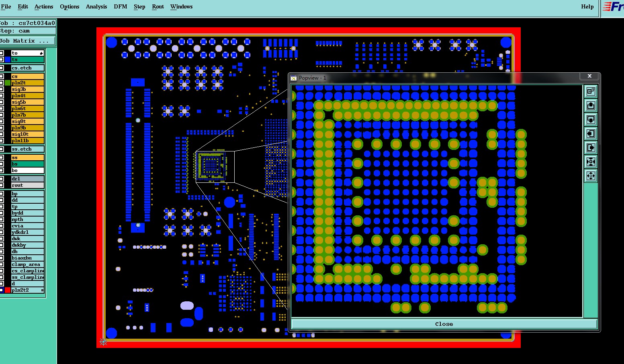624x364 pixels.
Task: Click the Popview window X close button
Action: click(x=589, y=76)
